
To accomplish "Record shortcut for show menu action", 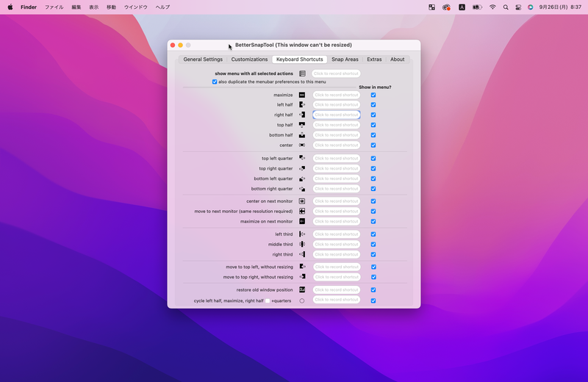I will tap(336, 73).
